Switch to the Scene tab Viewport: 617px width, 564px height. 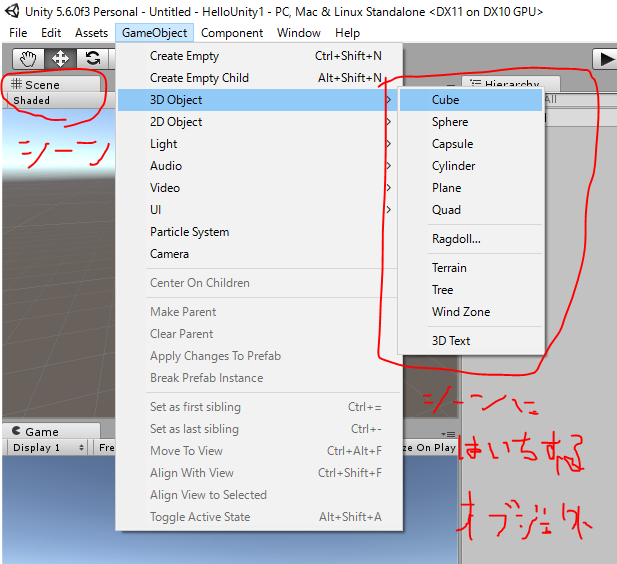coord(51,84)
